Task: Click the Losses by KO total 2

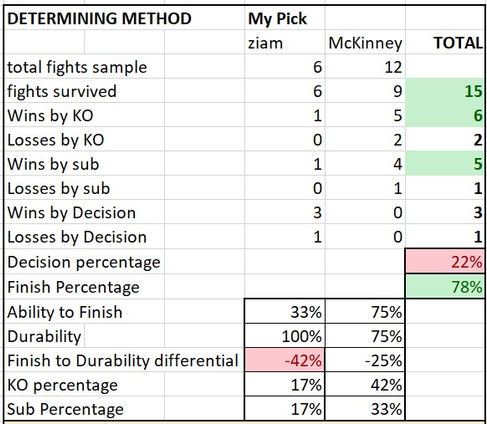Action: pyautogui.click(x=445, y=139)
